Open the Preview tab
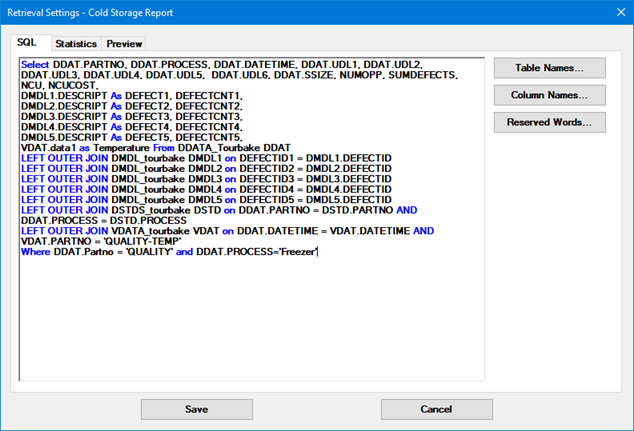This screenshot has width=634, height=431. coord(125,44)
